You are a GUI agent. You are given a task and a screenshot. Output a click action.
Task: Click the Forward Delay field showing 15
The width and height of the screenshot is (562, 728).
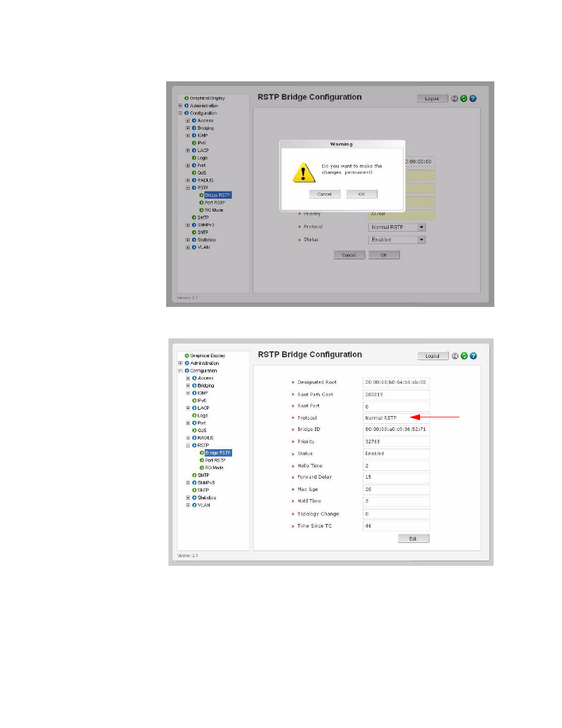click(x=396, y=477)
